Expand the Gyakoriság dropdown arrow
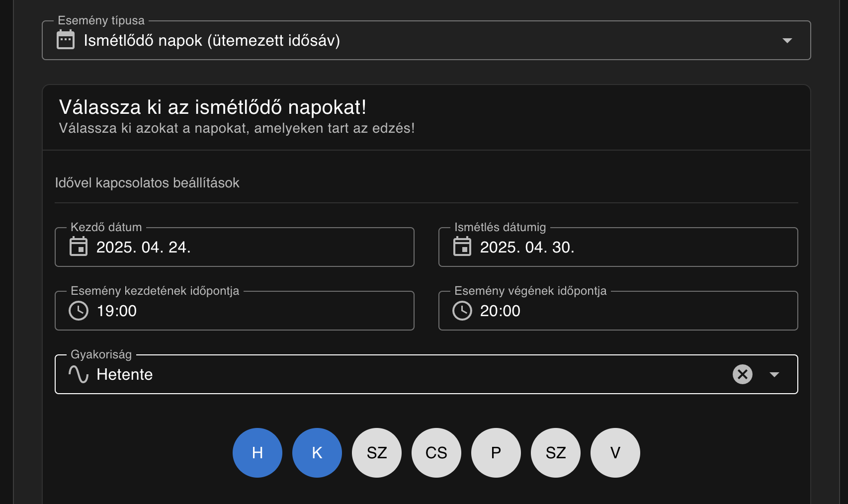The image size is (848, 504). click(x=774, y=374)
